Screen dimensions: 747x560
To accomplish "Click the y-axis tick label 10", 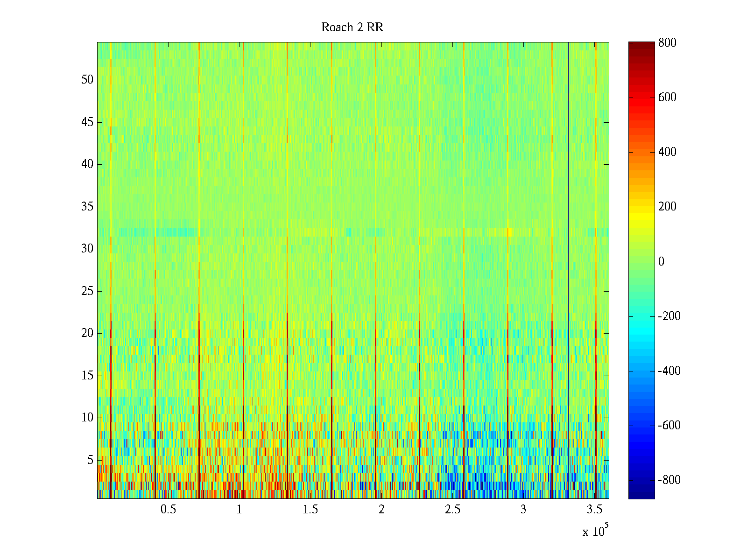I will point(87,418).
